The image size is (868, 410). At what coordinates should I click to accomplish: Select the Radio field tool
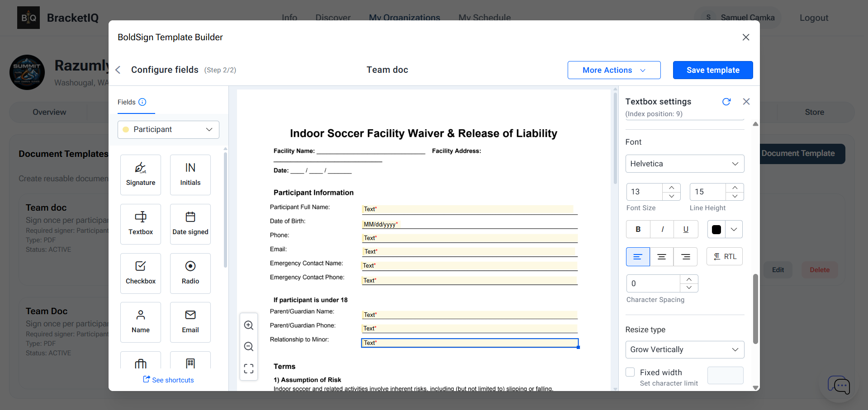coord(190,273)
